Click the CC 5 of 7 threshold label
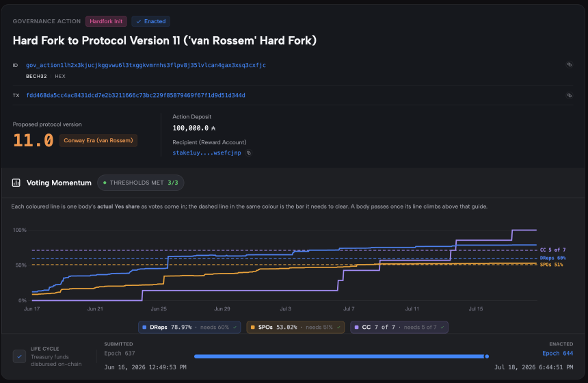 click(x=552, y=250)
